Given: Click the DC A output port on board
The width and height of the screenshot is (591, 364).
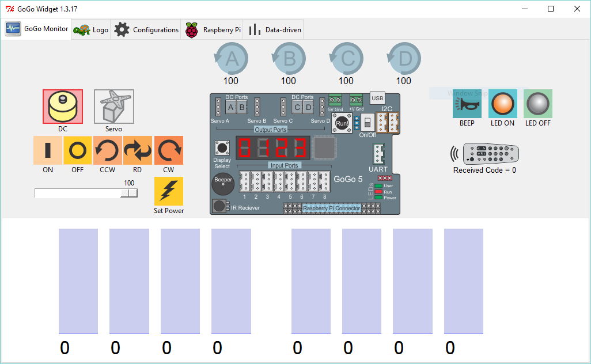Looking at the screenshot, I should pyautogui.click(x=230, y=107).
